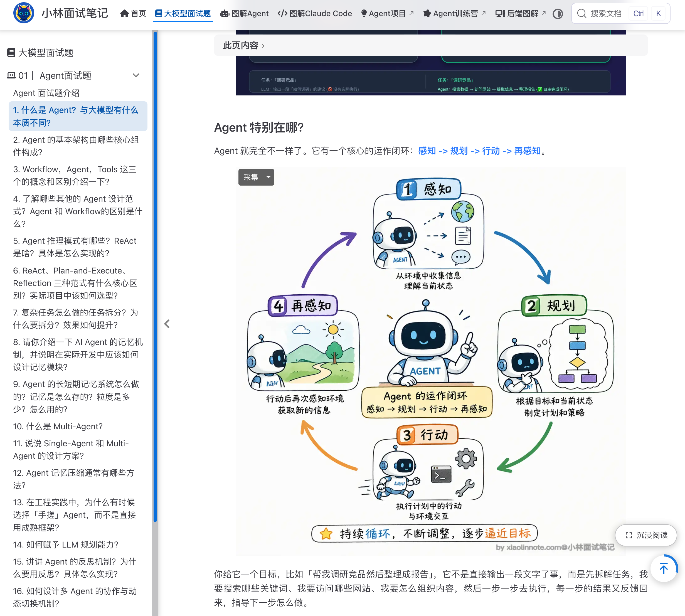Open sidebar item 6 ReAct、Plan-and-Execute、Reflection
685x616 pixels.
(78, 283)
